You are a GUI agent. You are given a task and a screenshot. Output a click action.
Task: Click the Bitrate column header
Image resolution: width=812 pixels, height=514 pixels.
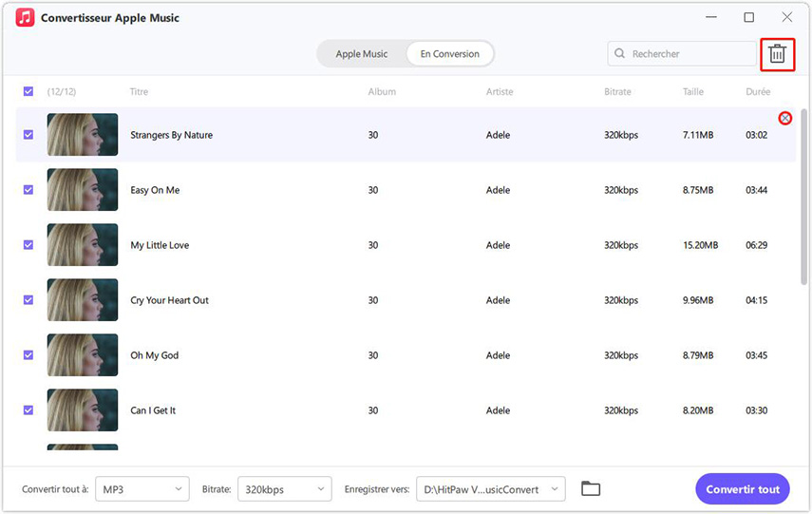[618, 92]
